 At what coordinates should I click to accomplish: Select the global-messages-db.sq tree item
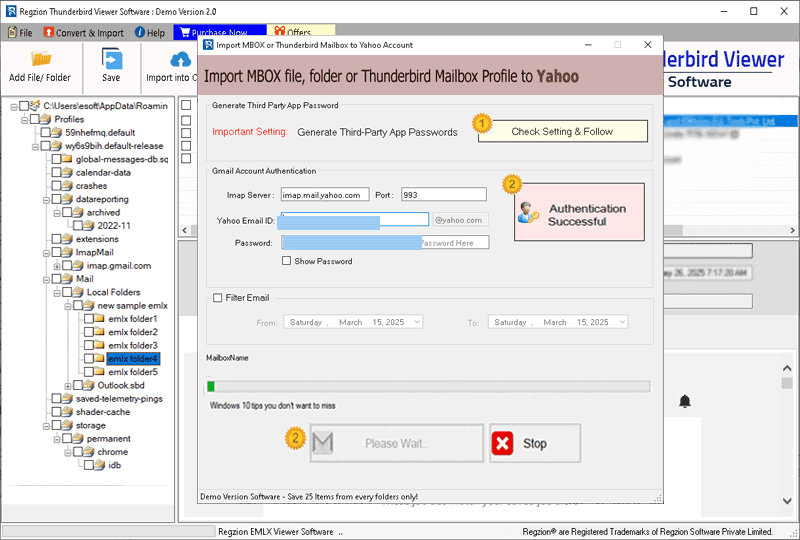coord(122,159)
